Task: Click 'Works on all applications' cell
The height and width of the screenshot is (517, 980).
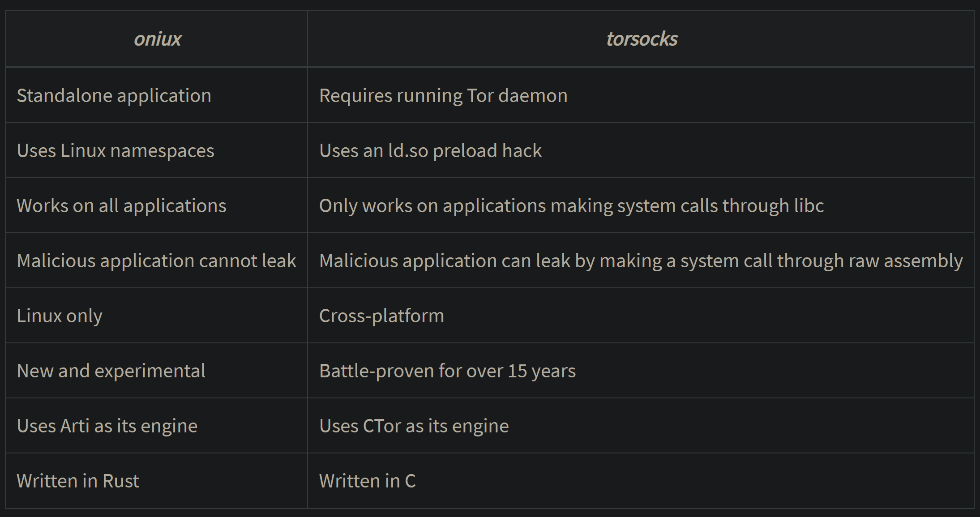Action: coord(121,205)
